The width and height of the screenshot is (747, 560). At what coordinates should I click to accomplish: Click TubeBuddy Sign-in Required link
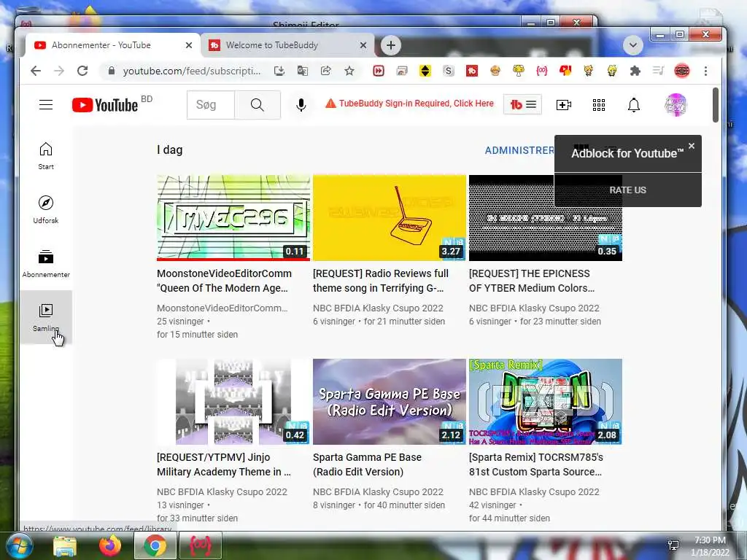(410, 104)
